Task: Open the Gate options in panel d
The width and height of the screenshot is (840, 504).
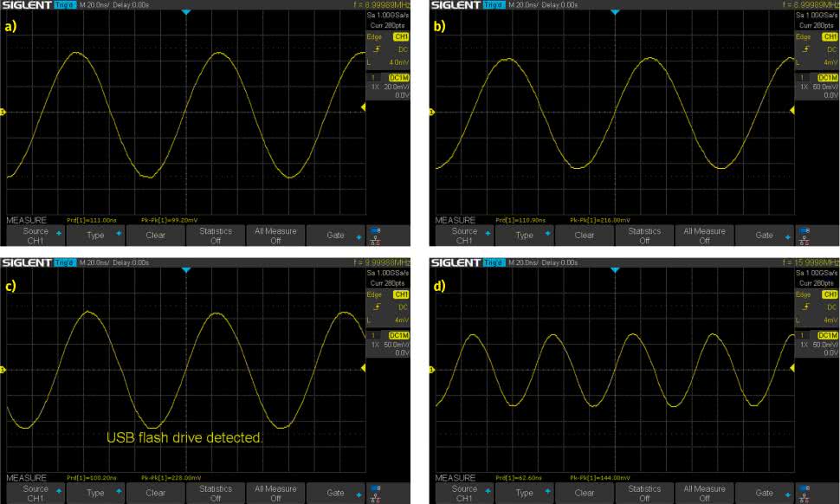Action: click(764, 493)
